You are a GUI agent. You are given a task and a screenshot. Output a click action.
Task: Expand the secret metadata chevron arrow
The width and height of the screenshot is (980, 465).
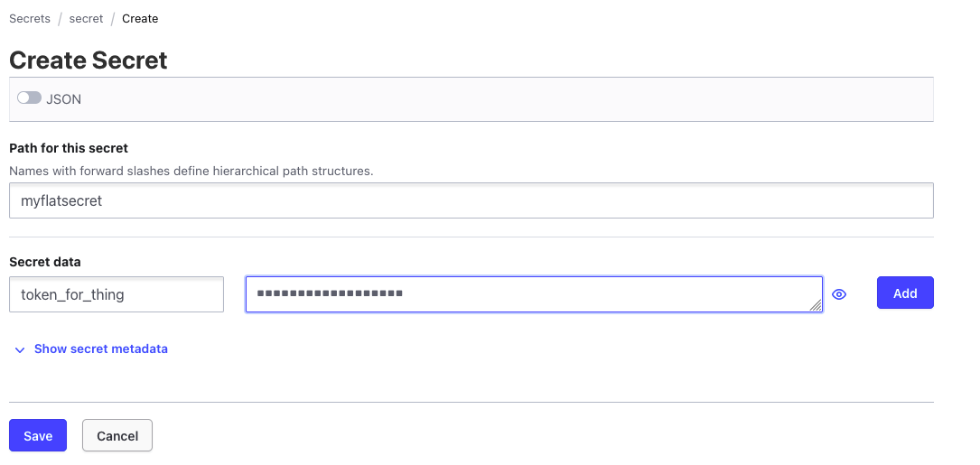coord(20,349)
